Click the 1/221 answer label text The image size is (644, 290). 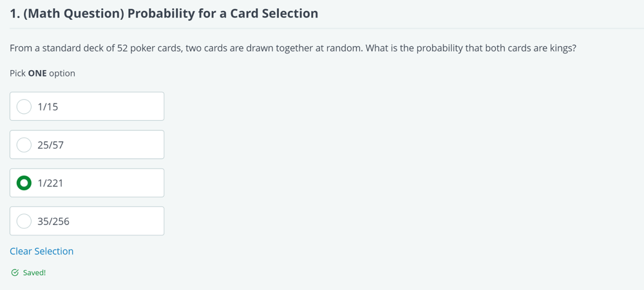point(50,183)
